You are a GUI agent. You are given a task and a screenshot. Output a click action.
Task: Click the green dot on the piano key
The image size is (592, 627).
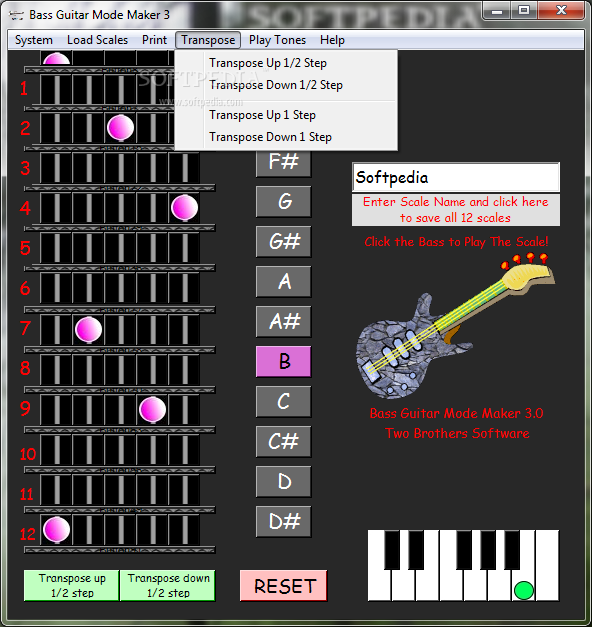(524, 590)
